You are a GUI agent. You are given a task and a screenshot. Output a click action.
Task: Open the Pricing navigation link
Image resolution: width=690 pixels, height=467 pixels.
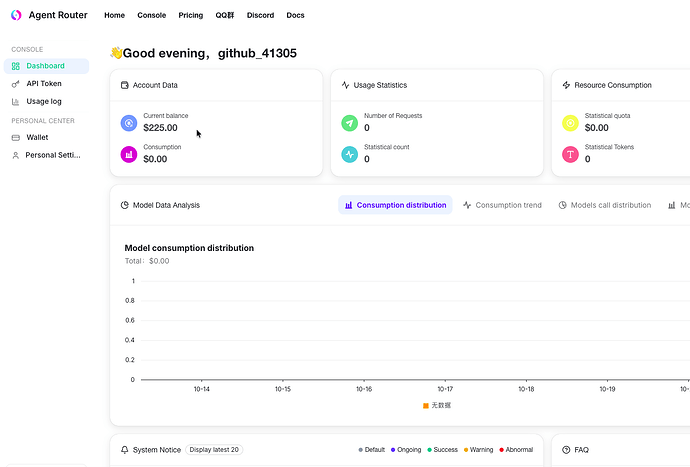click(x=191, y=15)
